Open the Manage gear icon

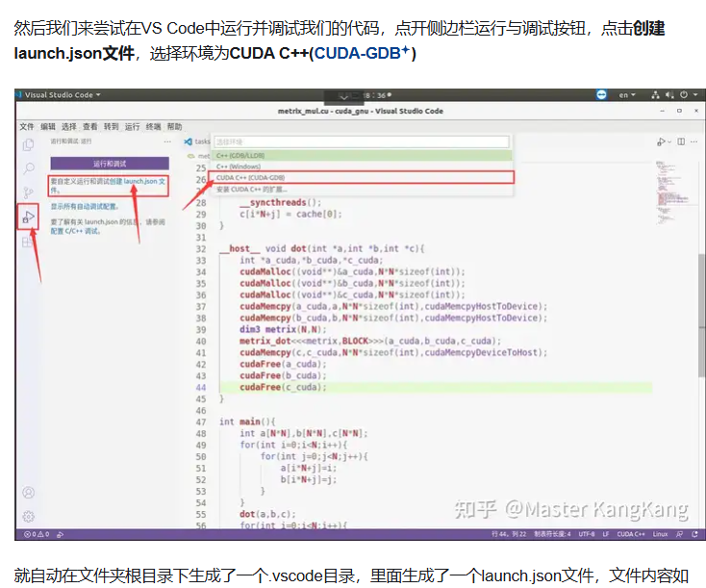28,517
